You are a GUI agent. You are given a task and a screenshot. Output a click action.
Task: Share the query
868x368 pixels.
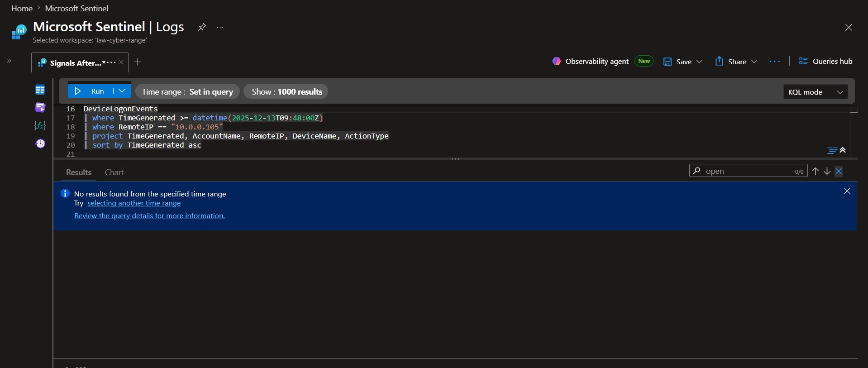coord(731,61)
